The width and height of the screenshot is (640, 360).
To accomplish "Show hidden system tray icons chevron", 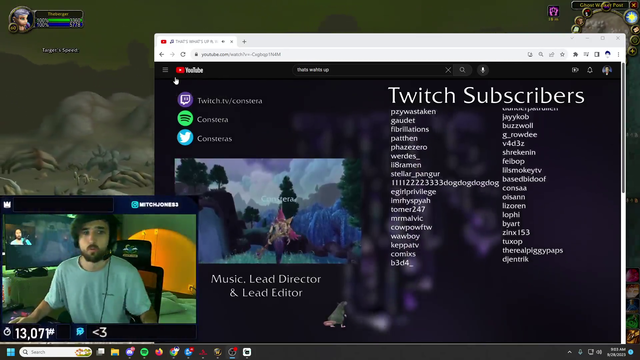I will (569, 352).
